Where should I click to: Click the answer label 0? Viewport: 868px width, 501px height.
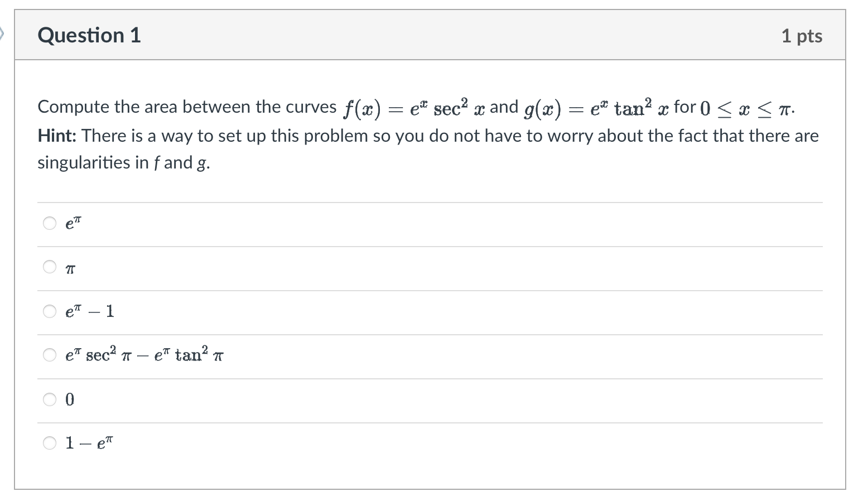69,399
